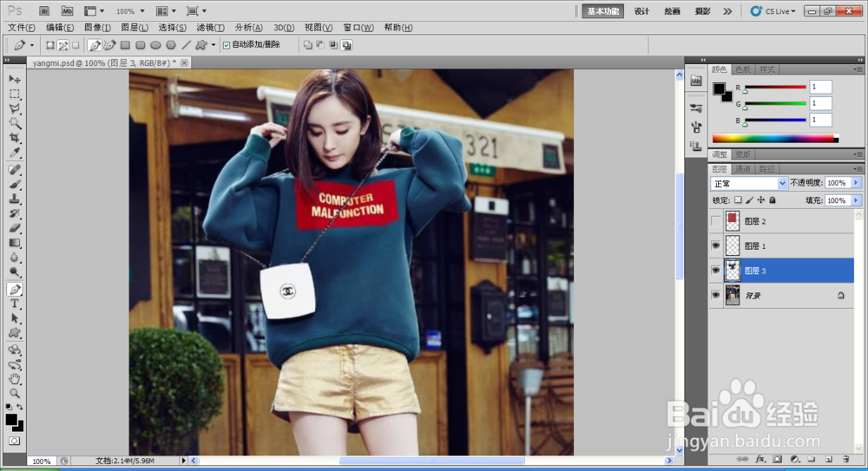Select the Zoom tool in toolbox

pos(15,394)
